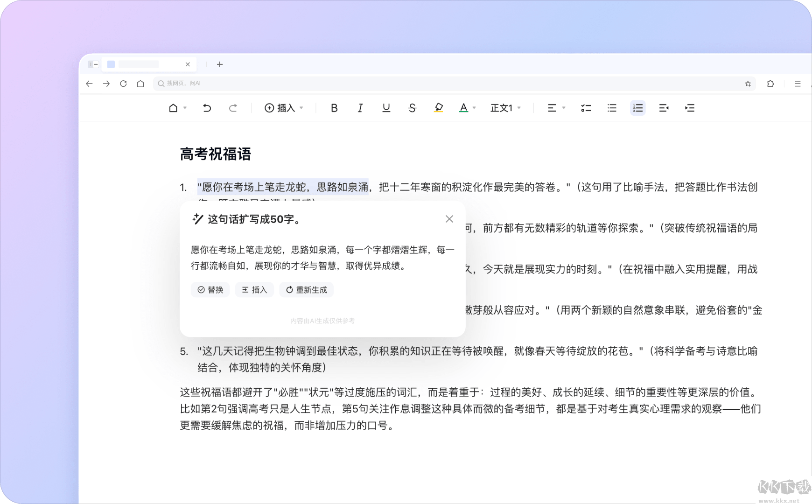Image resolution: width=812 pixels, height=504 pixels.
Task: Open the browser hamburger menu
Action: click(x=798, y=84)
